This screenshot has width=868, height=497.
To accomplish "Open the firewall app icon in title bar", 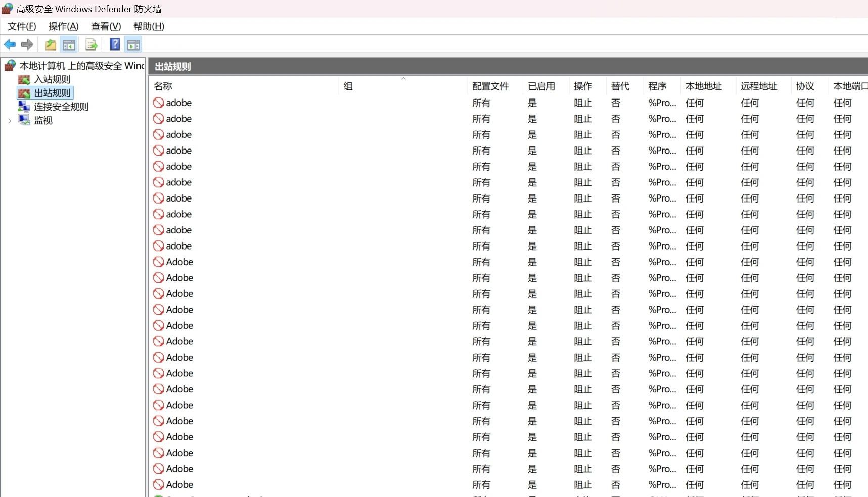I will (7, 9).
